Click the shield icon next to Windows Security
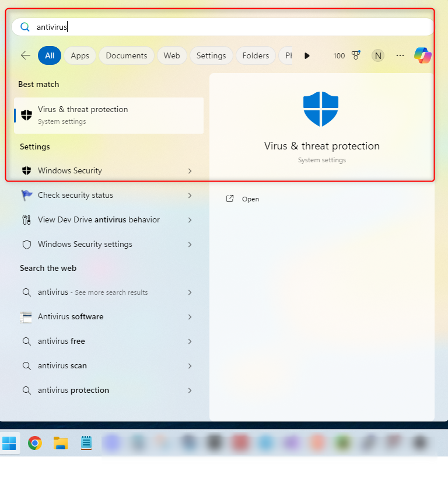The height and width of the screenshot is (488, 448). (27, 170)
